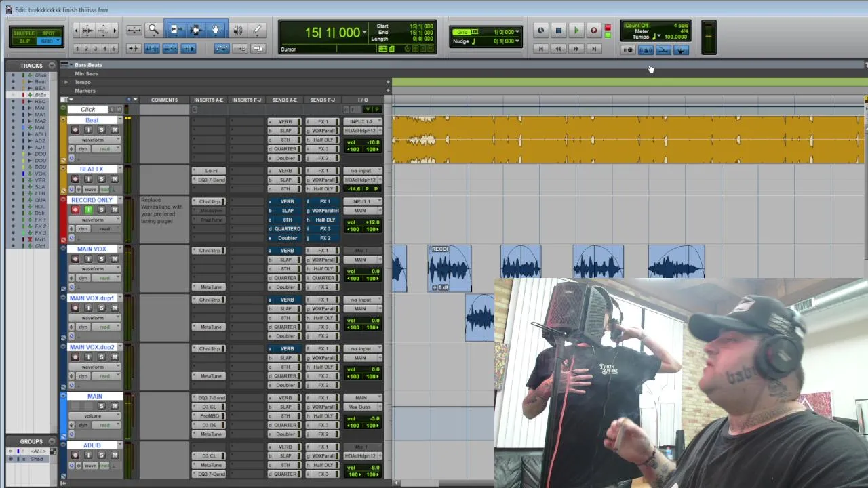Open Nudge value dropdown
The width and height of the screenshot is (868, 488).
click(517, 41)
